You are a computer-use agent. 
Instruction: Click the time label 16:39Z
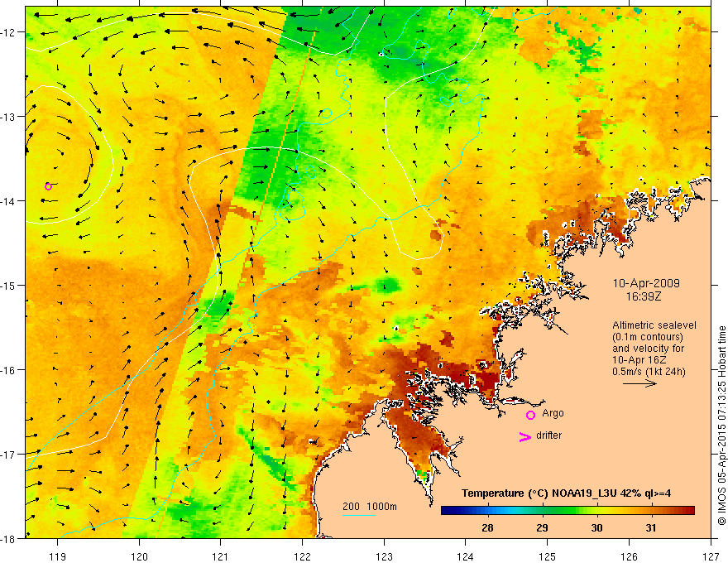pos(644,296)
